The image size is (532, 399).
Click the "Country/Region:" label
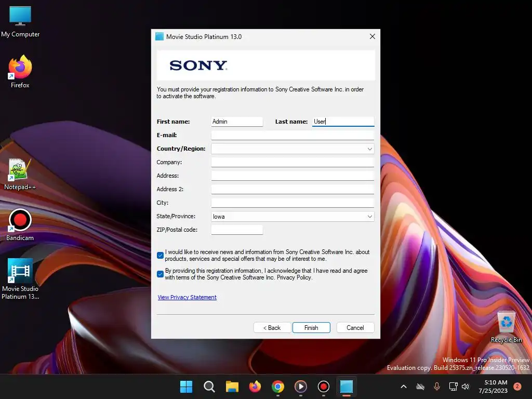(181, 149)
